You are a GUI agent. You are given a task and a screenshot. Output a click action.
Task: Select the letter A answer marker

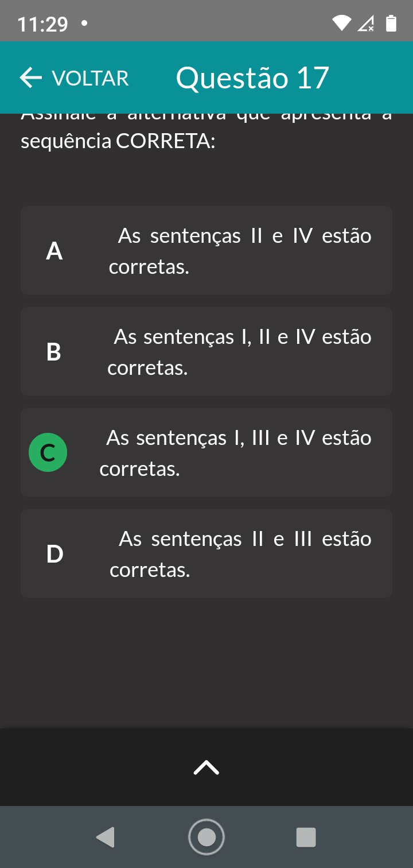tap(54, 251)
